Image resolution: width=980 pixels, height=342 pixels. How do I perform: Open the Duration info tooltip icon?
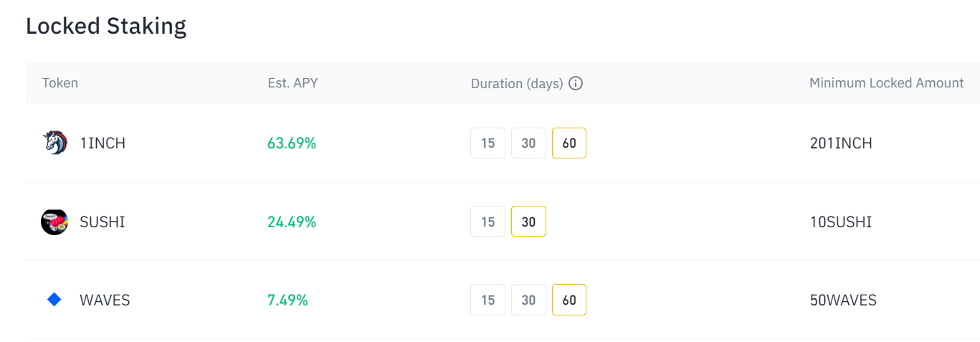coord(575,83)
